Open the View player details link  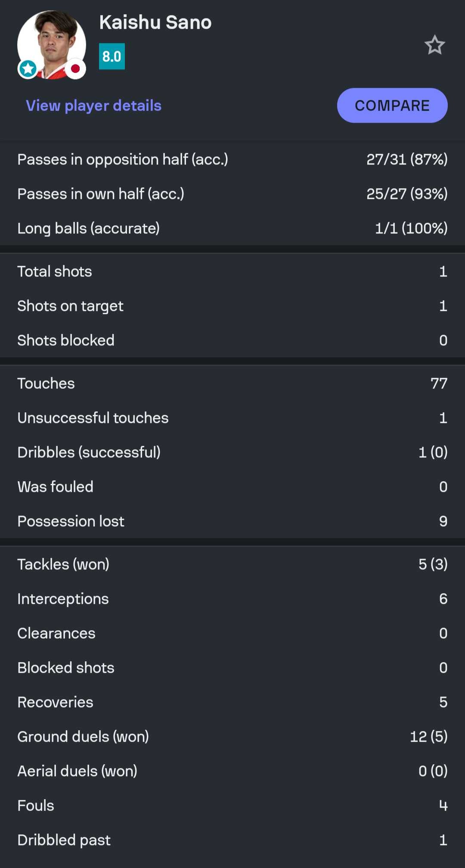point(93,106)
